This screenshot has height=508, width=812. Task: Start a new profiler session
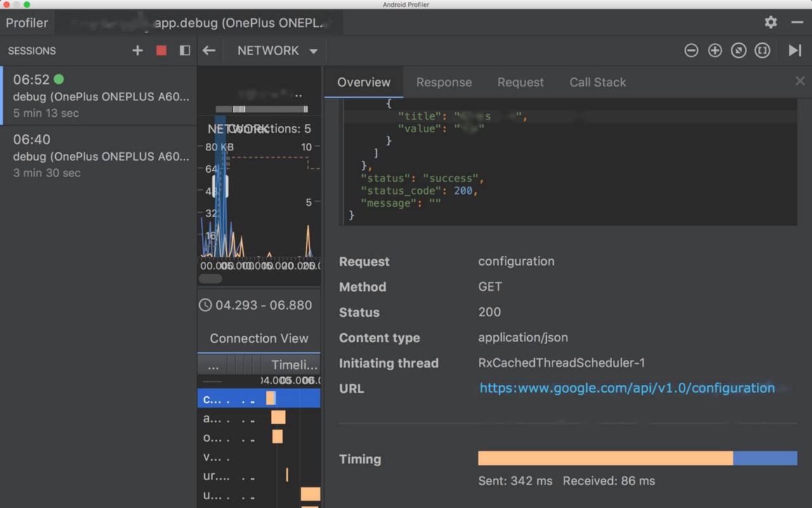pos(138,50)
